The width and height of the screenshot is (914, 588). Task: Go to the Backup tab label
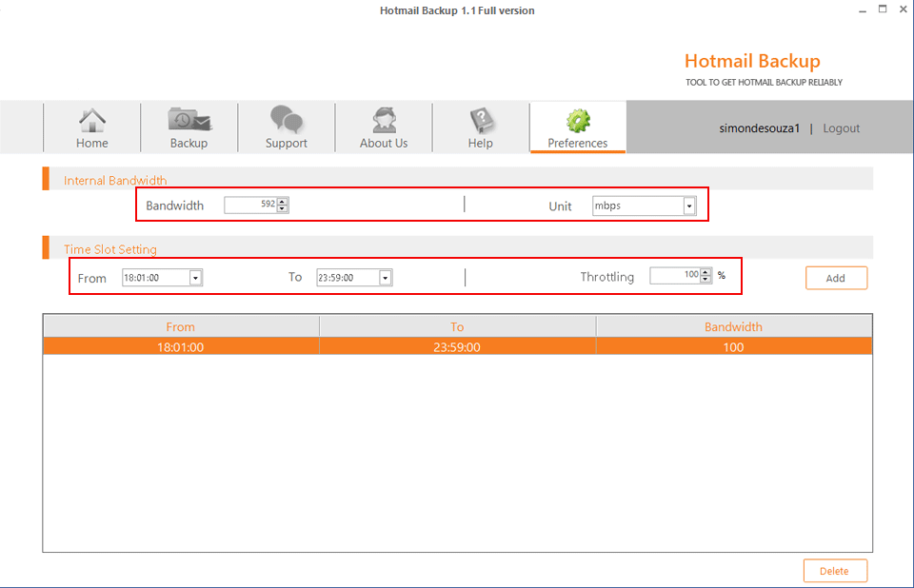[x=189, y=144]
